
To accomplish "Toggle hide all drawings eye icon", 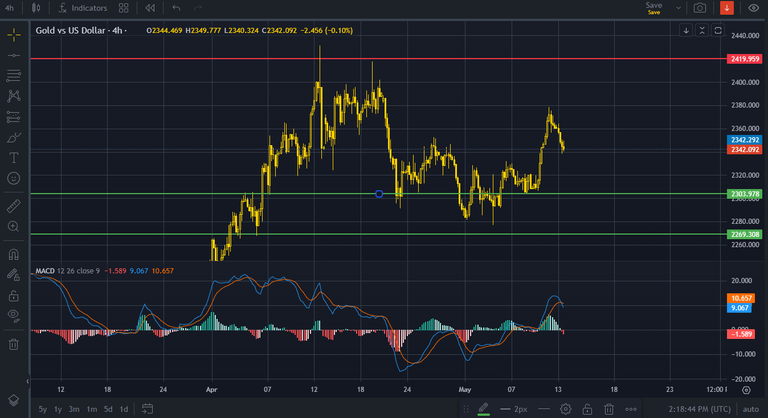I will [14, 315].
